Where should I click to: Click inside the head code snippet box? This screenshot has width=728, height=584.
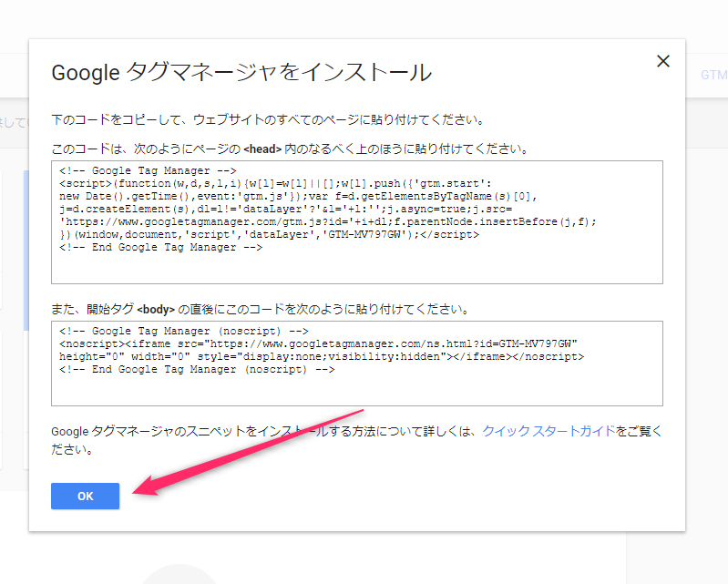[x=356, y=222]
